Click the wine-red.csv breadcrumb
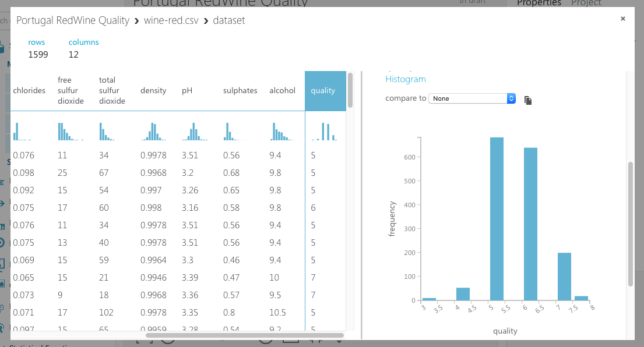Image resolution: width=644 pixels, height=347 pixels. click(171, 20)
